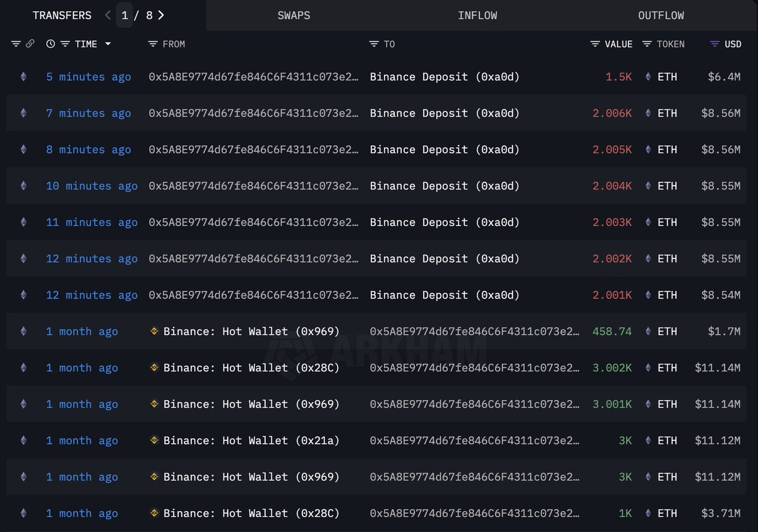The height and width of the screenshot is (532, 758).
Task: Open the '10 minutes ago' transaction link
Action: (x=92, y=186)
